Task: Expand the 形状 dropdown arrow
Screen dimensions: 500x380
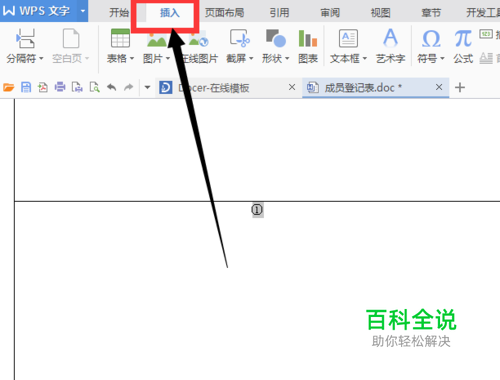Action: [287, 59]
